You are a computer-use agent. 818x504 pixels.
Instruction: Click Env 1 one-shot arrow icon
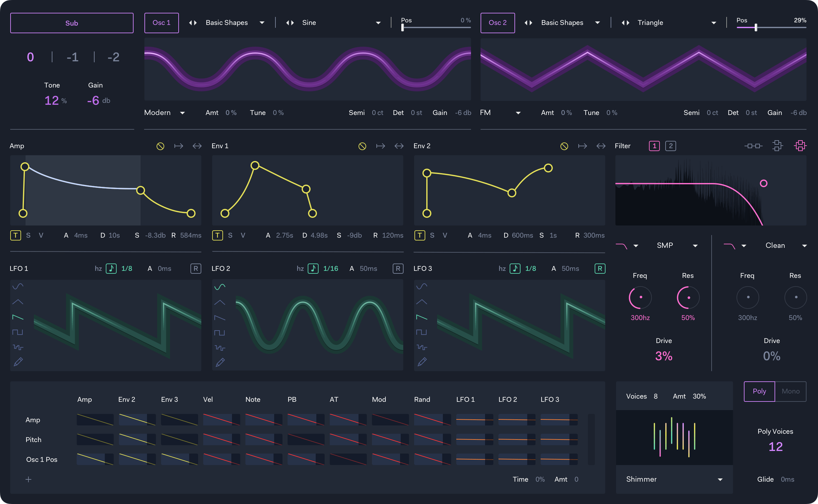[x=381, y=146]
